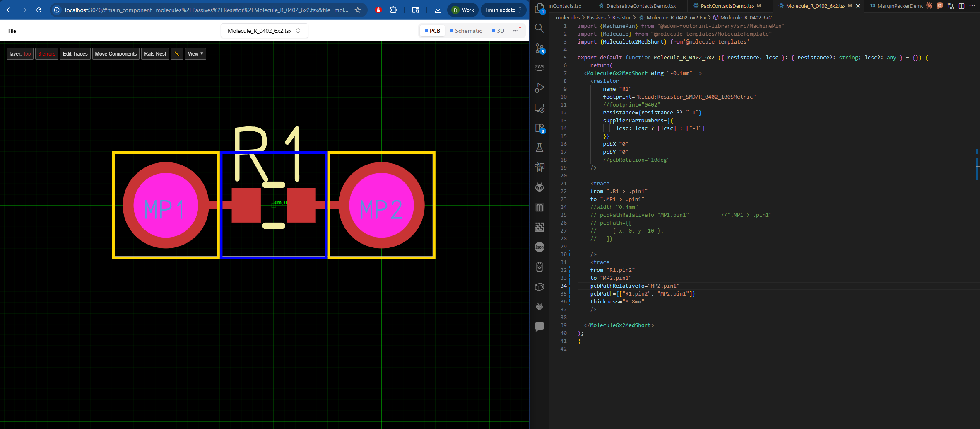Open the Molecule_R_0402_6x2.tsx file selector
The image size is (980, 429).
(264, 31)
